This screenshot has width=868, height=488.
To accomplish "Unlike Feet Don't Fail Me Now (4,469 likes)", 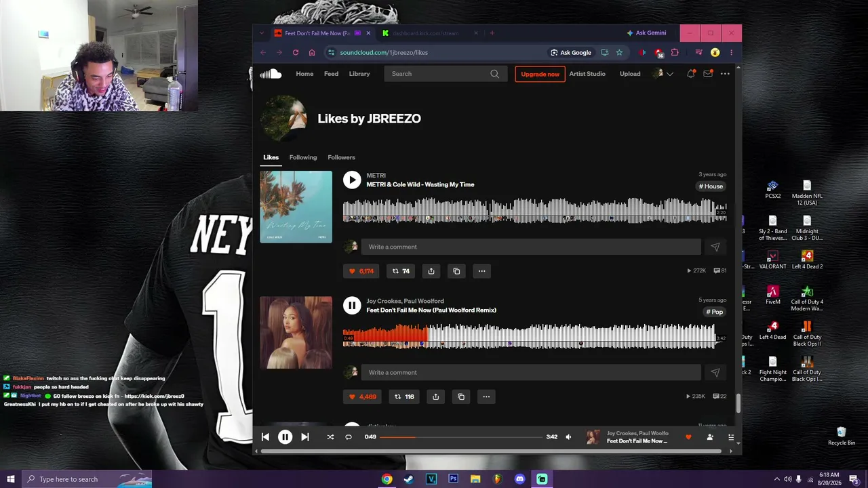I will pyautogui.click(x=362, y=396).
